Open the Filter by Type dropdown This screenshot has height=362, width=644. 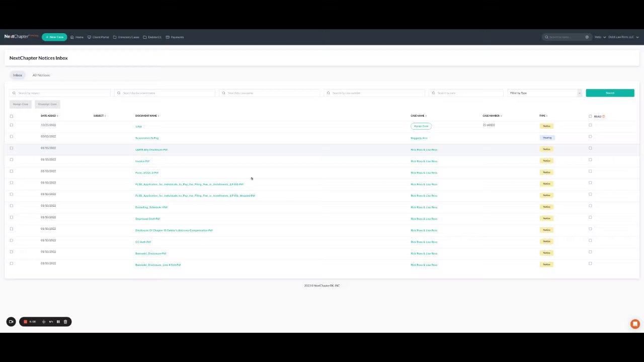[544, 93]
